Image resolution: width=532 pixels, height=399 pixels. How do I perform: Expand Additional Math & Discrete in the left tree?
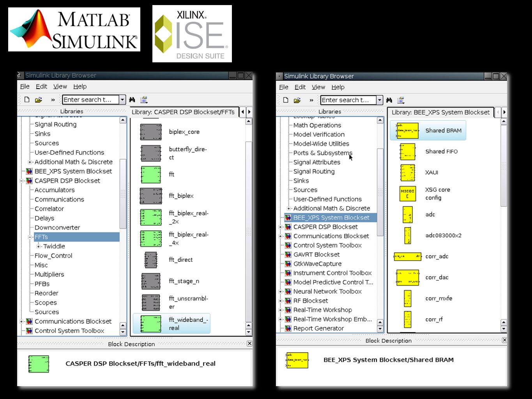(30, 162)
